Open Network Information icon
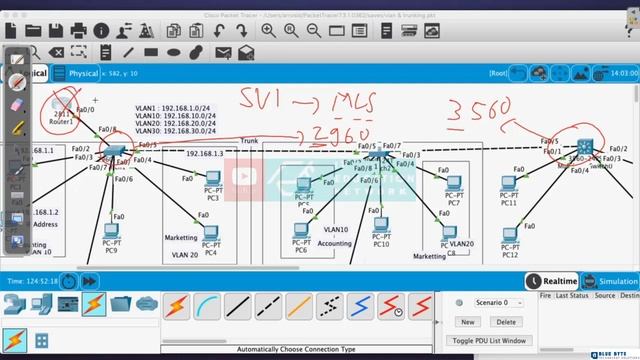This screenshot has height=360, width=640. click(x=101, y=31)
